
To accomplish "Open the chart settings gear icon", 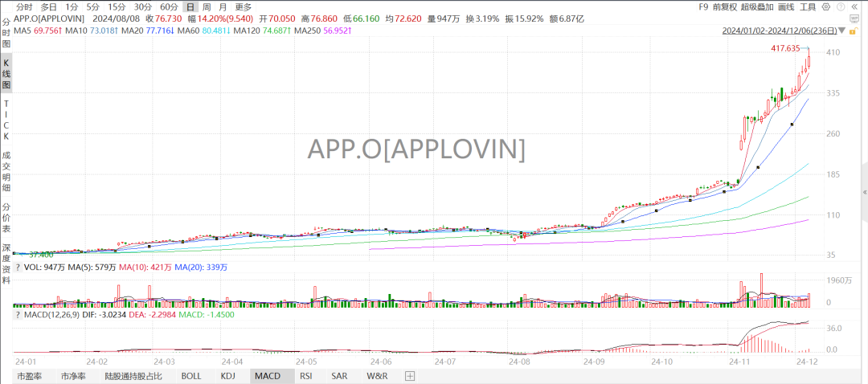I will [826, 7].
